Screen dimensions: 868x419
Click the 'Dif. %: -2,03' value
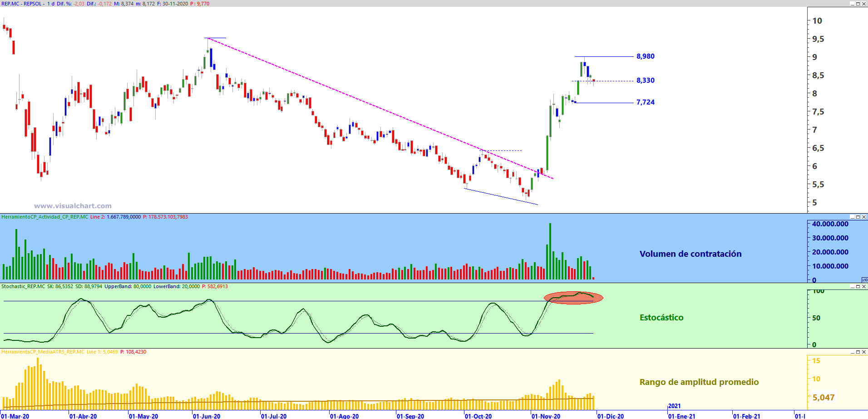tap(70, 4)
